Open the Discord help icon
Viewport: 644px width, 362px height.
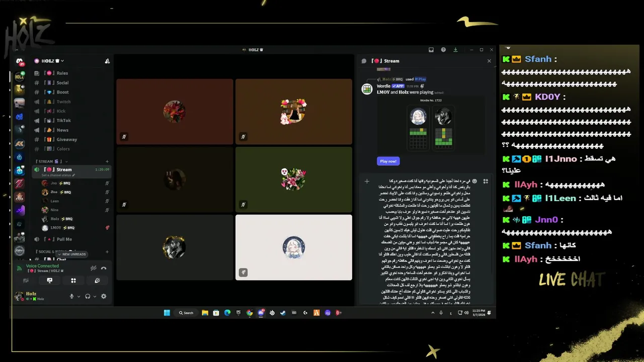(443, 50)
